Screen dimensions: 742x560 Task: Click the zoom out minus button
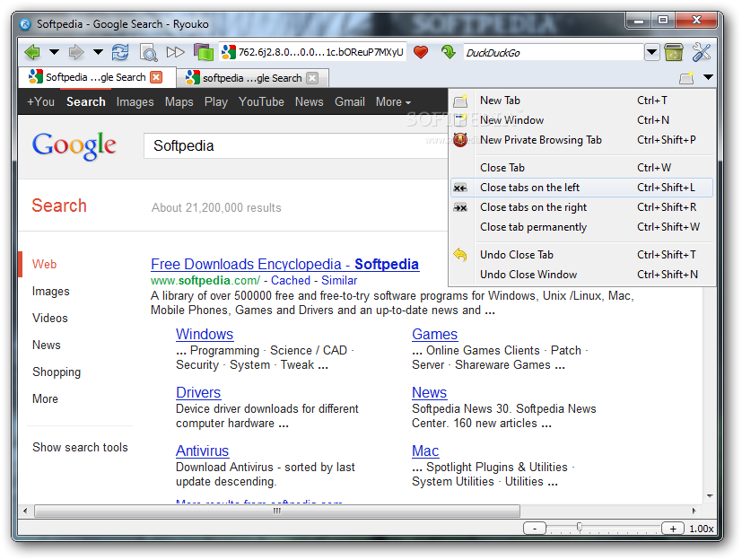pyautogui.click(x=535, y=529)
